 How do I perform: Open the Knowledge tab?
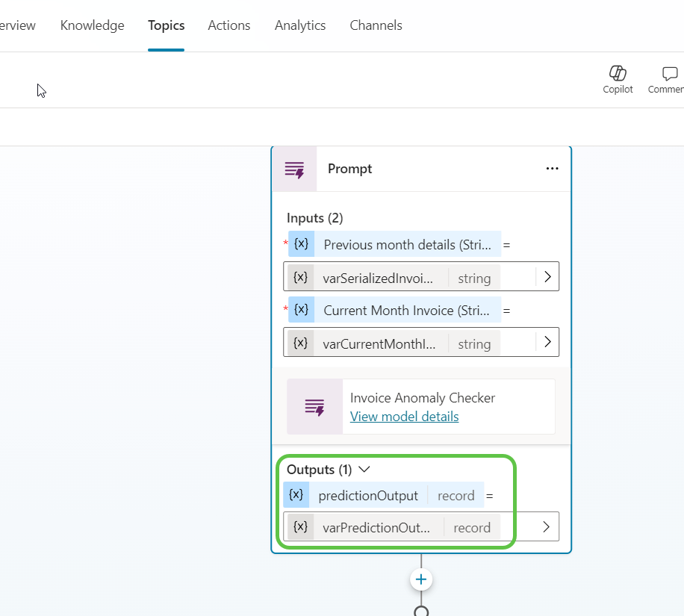(x=92, y=25)
